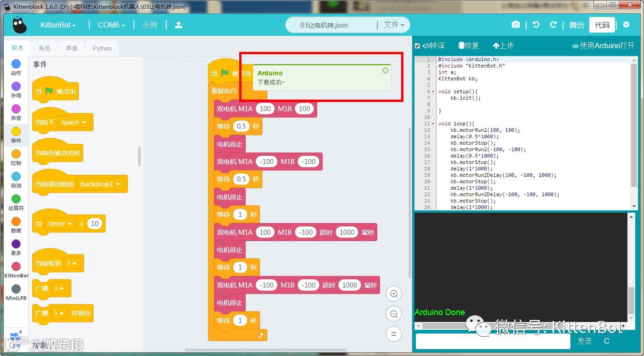Click the 10 value in timer block
This screenshot has width=644, height=356.
pyautogui.click(x=95, y=224)
